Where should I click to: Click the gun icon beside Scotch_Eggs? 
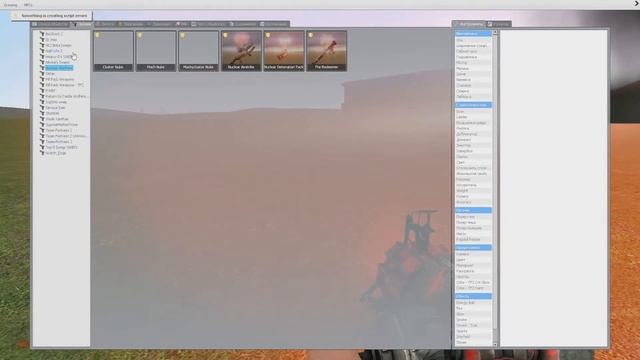[x=42, y=153]
